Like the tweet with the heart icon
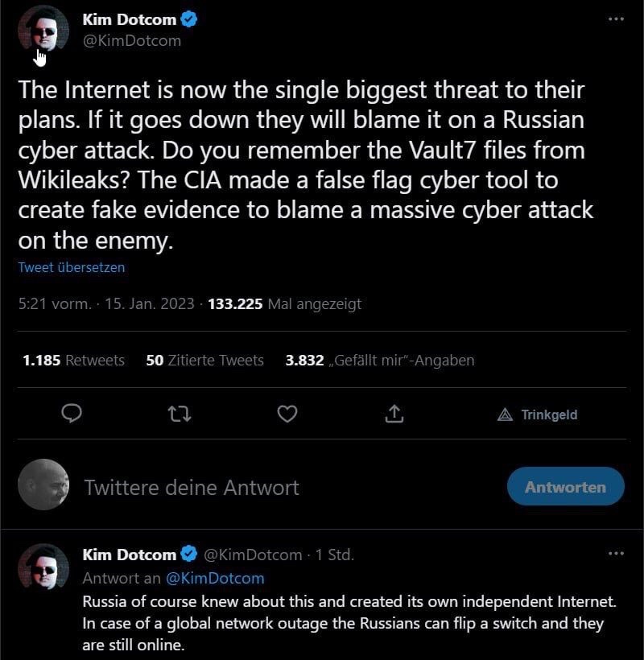This screenshot has width=644, height=660. point(287,414)
